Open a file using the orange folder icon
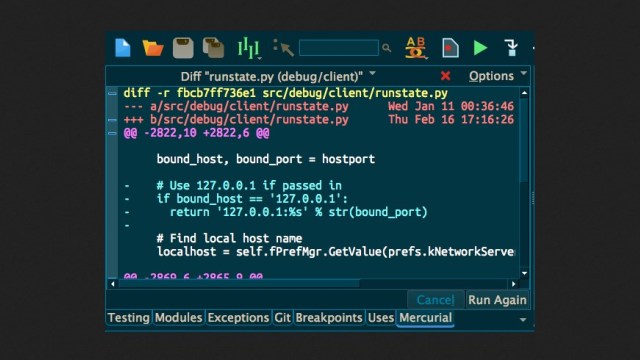This screenshot has width=640, height=360. pos(153,48)
